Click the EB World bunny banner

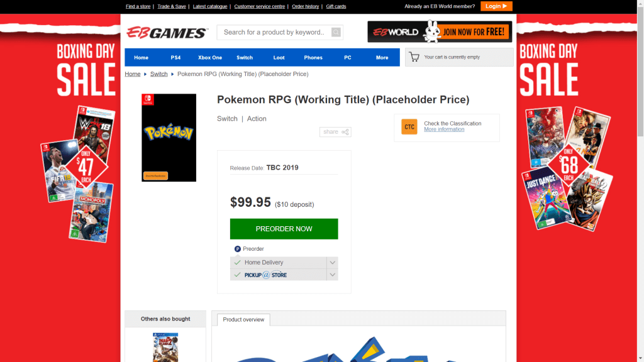(x=440, y=31)
